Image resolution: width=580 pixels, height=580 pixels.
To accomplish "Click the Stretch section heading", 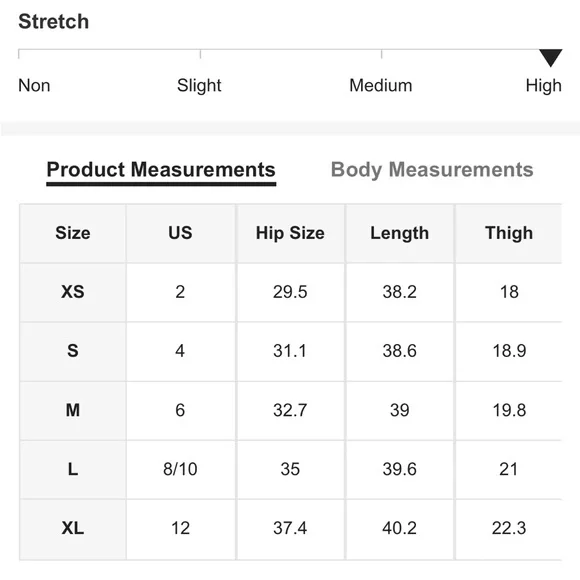I will pyautogui.click(x=54, y=21).
